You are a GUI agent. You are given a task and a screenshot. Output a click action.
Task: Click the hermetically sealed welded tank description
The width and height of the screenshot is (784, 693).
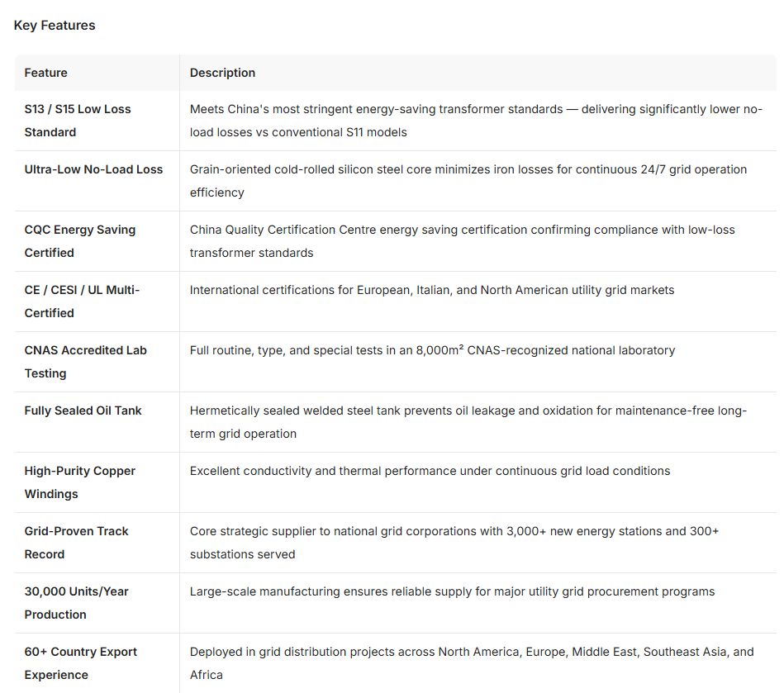click(x=468, y=422)
